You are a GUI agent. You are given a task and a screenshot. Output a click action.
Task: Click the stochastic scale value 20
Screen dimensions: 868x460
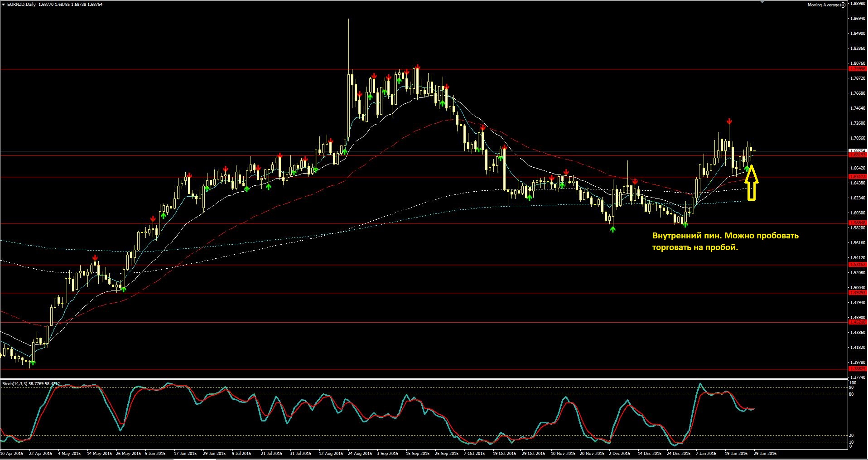click(x=851, y=436)
